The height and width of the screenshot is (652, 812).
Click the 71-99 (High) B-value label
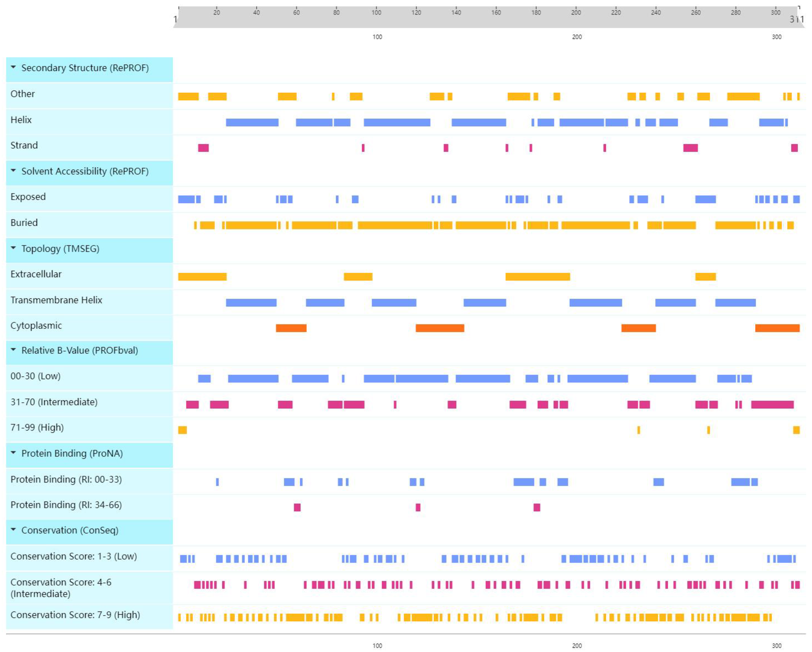coord(37,427)
